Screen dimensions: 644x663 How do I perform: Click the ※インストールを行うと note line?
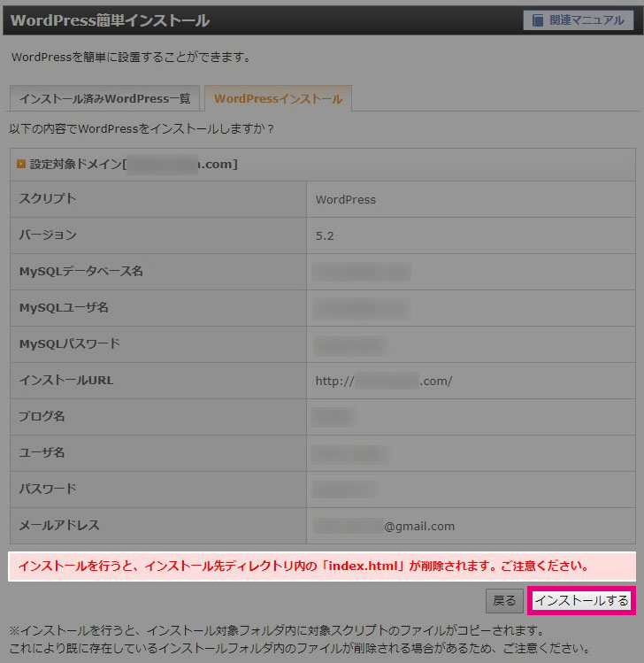[277, 630]
